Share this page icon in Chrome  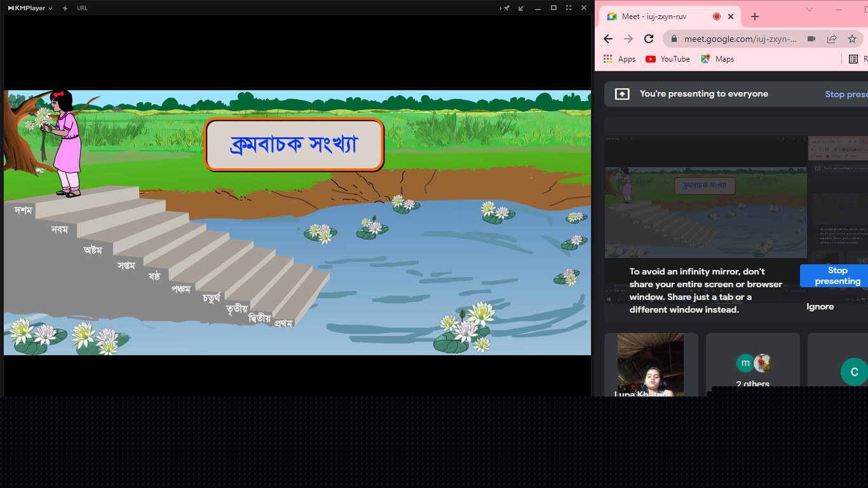pyautogui.click(x=832, y=39)
